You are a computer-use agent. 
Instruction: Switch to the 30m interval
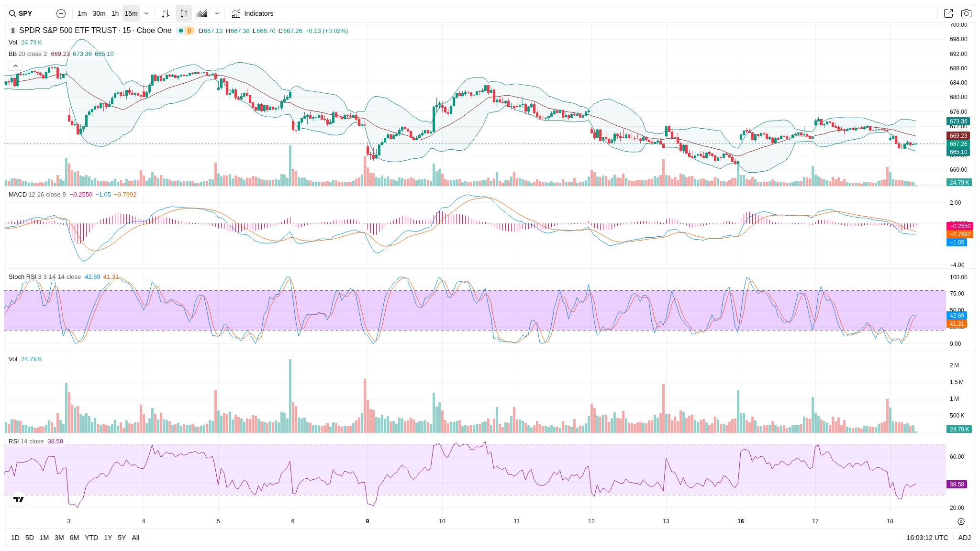click(99, 13)
